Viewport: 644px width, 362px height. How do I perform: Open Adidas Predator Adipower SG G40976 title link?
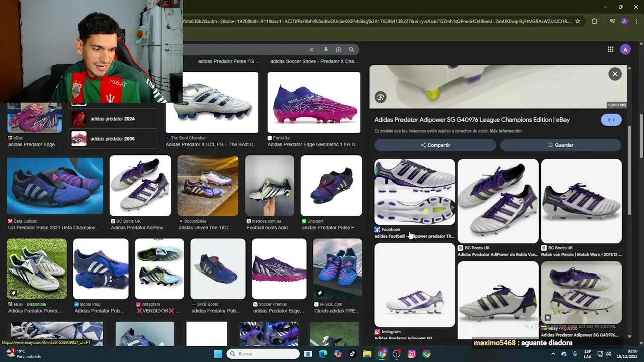[x=472, y=120]
